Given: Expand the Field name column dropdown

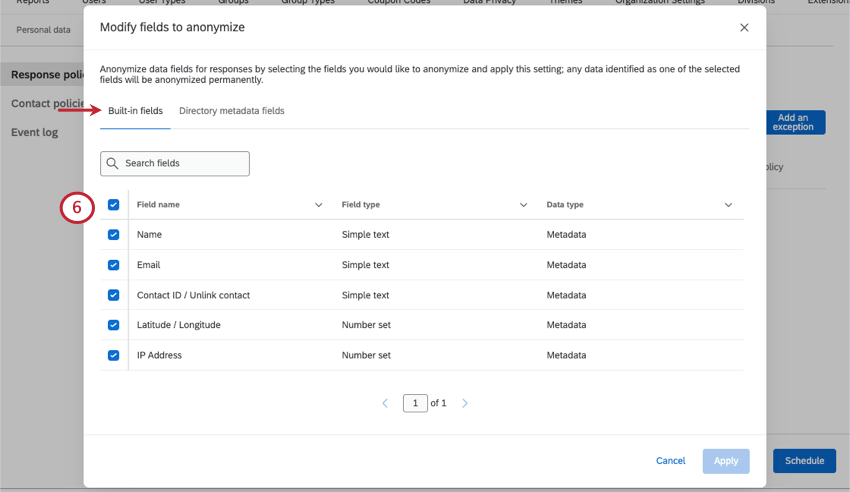Looking at the screenshot, I should (319, 205).
